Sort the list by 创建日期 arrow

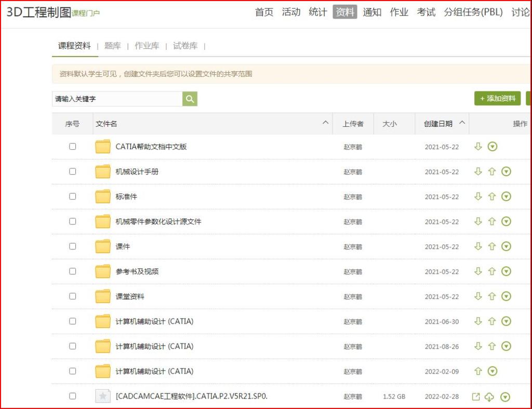461,123
